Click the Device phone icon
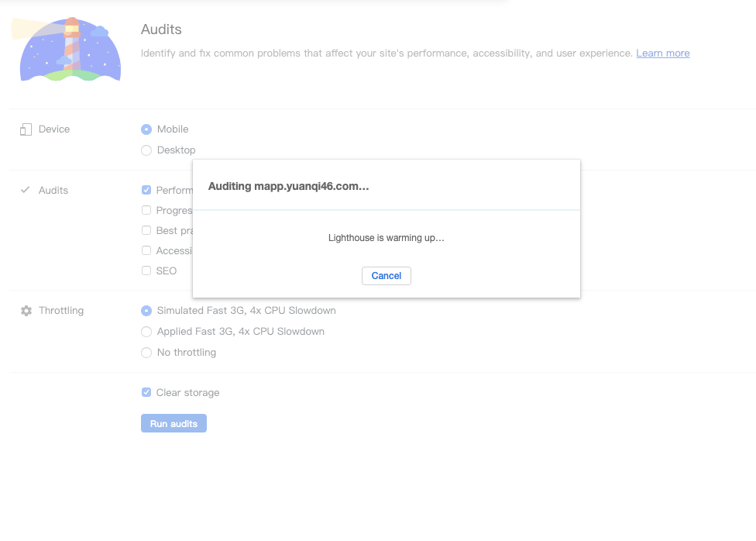 (x=26, y=129)
